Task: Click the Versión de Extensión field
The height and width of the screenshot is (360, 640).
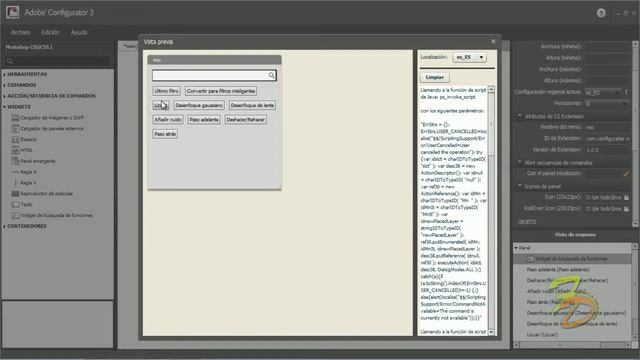Action: click(606, 150)
